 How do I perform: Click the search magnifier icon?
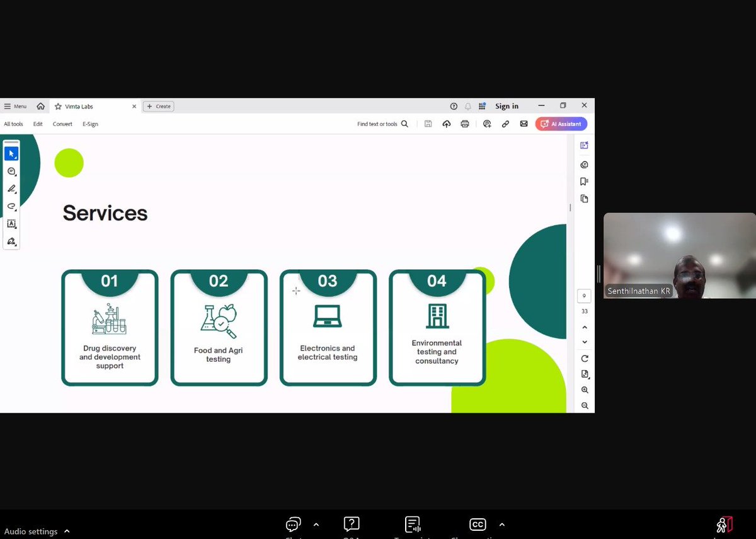click(x=404, y=124)
